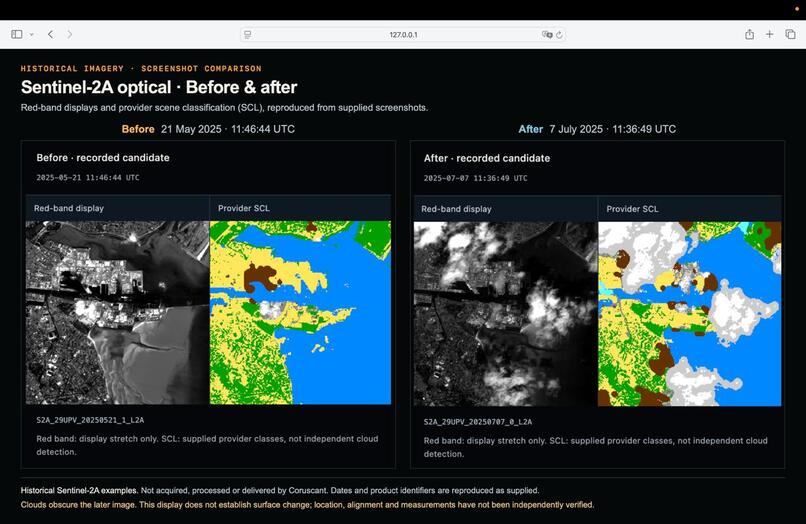Click 'Provider SCL' header in Before panel
The height and width of the screenshot is (524, 806).
pyautogui.click(x=244, y=208)
